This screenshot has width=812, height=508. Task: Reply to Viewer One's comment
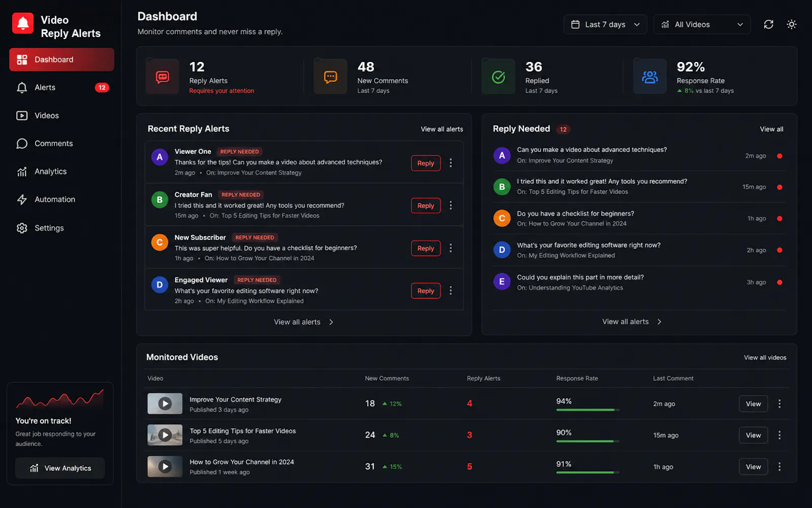coord(426,163)
